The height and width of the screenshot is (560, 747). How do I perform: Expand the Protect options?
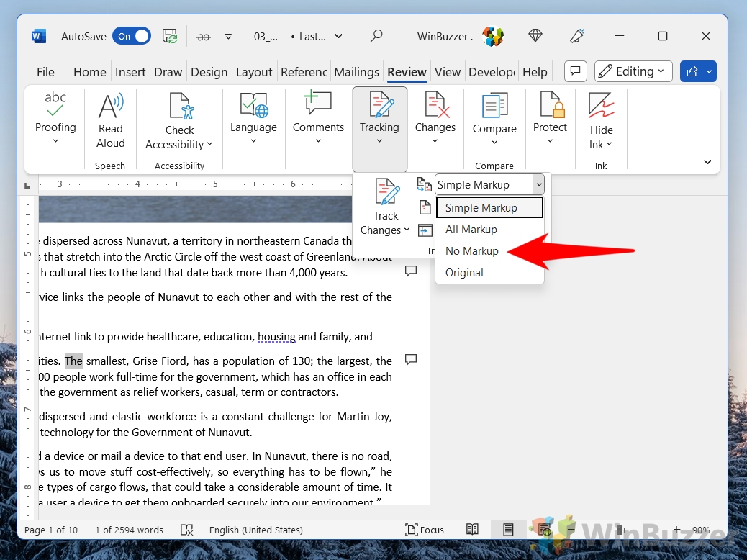point(550,119)
